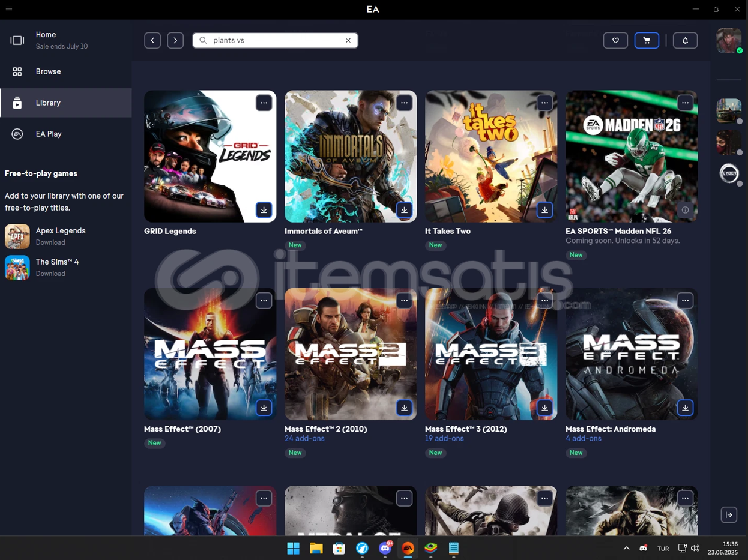Open more options for Mass Effect 2

point(405,300)
